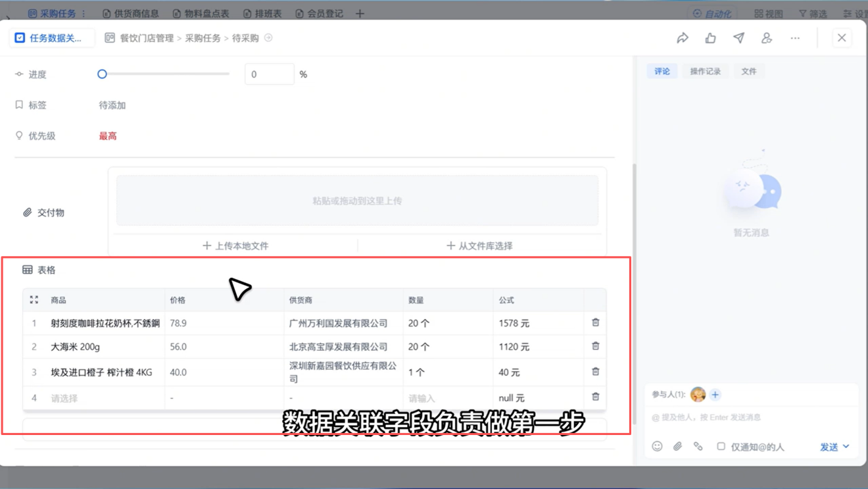The image size is (868, 489).
Task: Switch to the 文件 tab
Action: coord(749,71)
